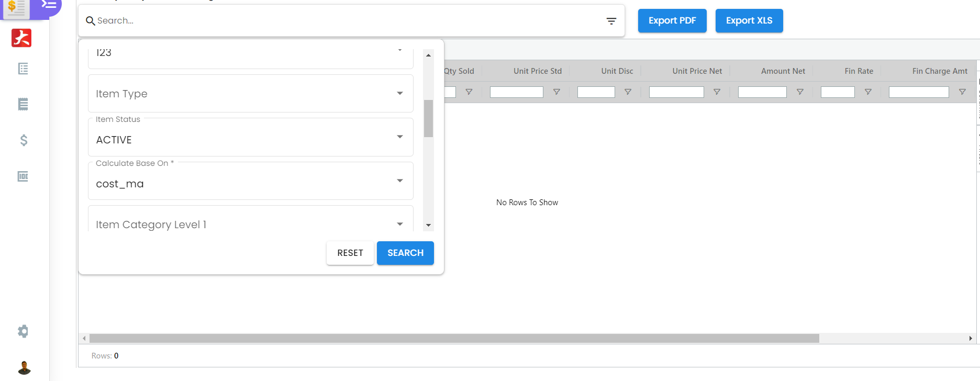Click the Unit Price Std filter funnel icon
The height and width of the screenshot is (381, 980).
[x=556, y=92]
